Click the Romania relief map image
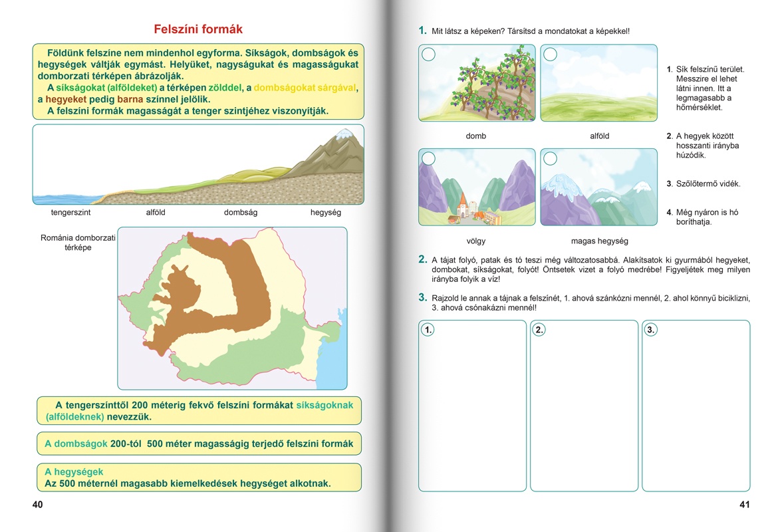Viewport: 772px width, 532px height. click(232, 309)
